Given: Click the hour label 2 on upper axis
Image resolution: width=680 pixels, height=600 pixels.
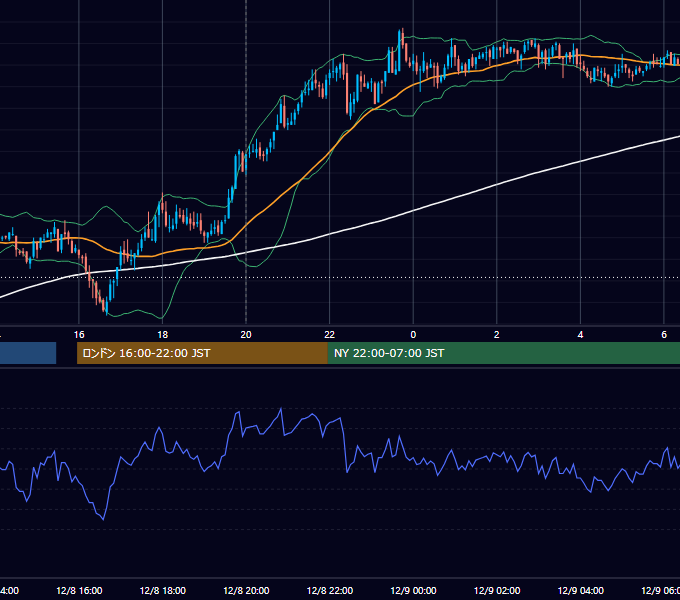Looking at the screenshot, I should tap(497, 335).
